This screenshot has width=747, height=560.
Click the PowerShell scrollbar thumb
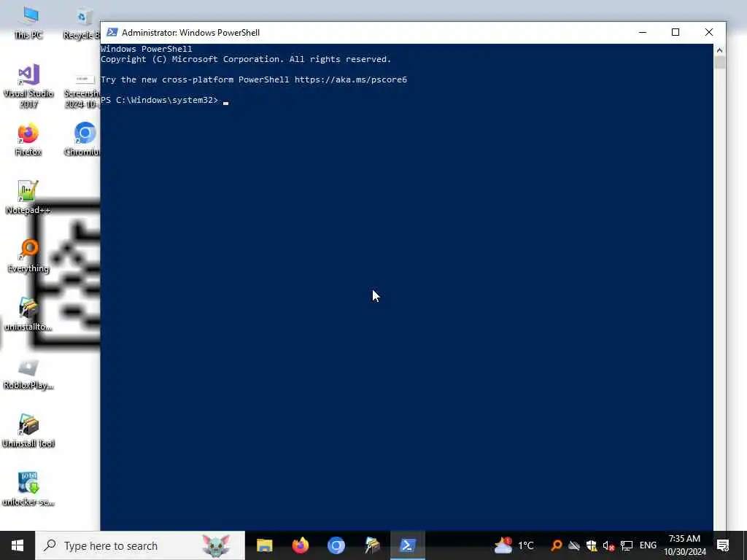coord(719,63)
